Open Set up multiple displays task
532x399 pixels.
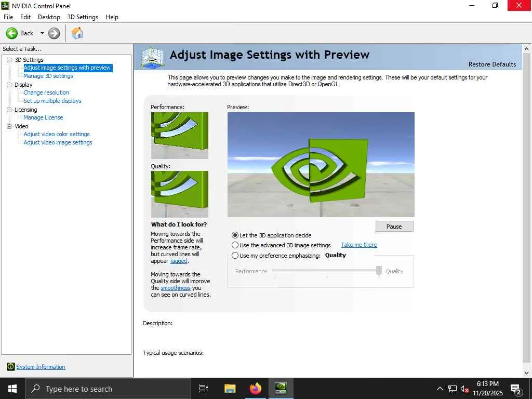[52, 101]
